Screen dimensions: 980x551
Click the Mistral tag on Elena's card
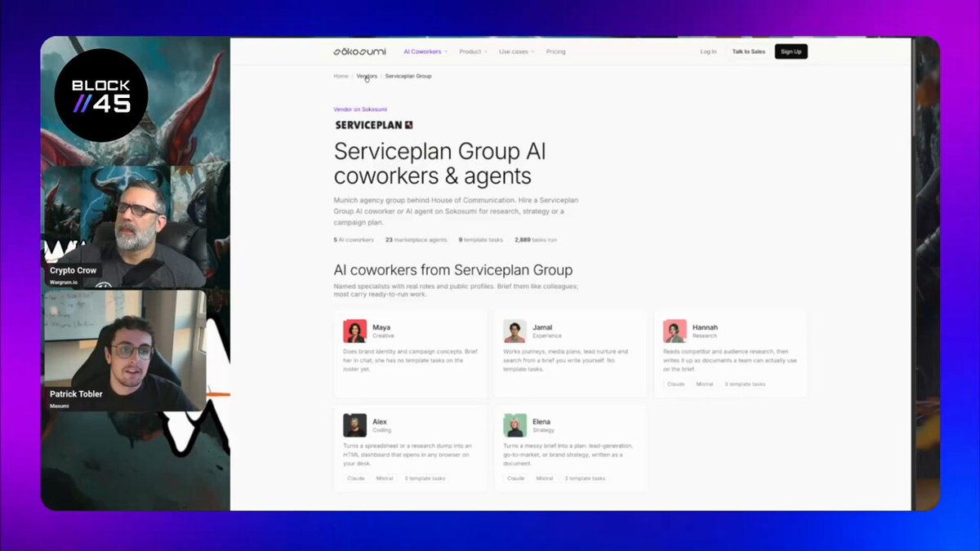[545, 478]
